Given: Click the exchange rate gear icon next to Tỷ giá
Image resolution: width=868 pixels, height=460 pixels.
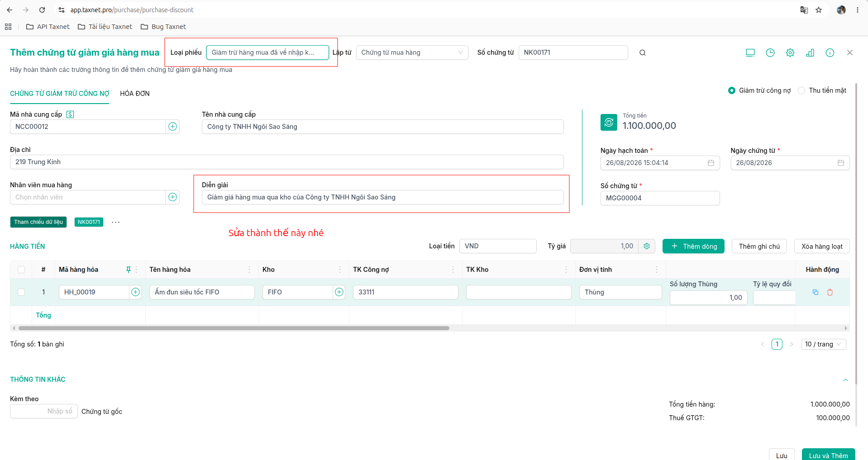Looking at the screenshot, I should pyautogui.click(x=647, y=246).
